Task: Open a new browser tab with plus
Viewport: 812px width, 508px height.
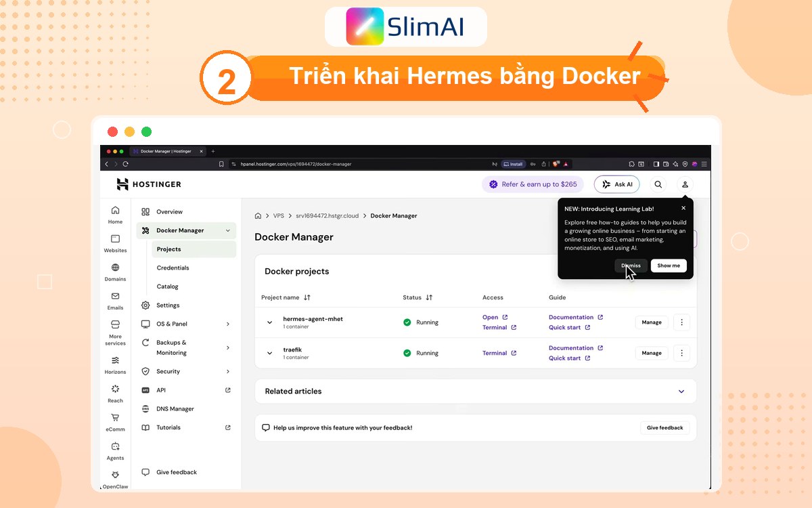Action: (213, 151)
